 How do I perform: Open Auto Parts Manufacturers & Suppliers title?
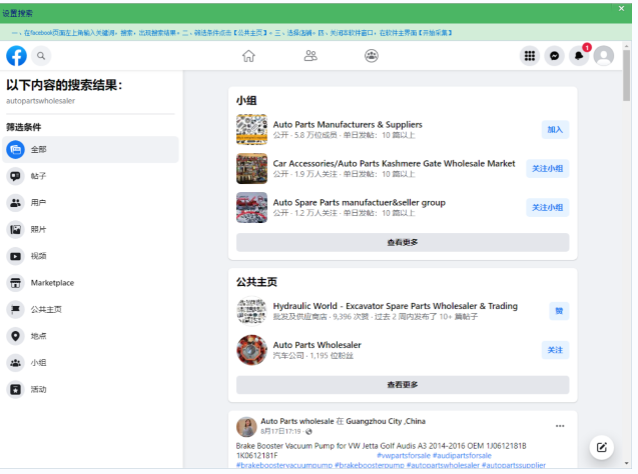[x=347, y=125]
